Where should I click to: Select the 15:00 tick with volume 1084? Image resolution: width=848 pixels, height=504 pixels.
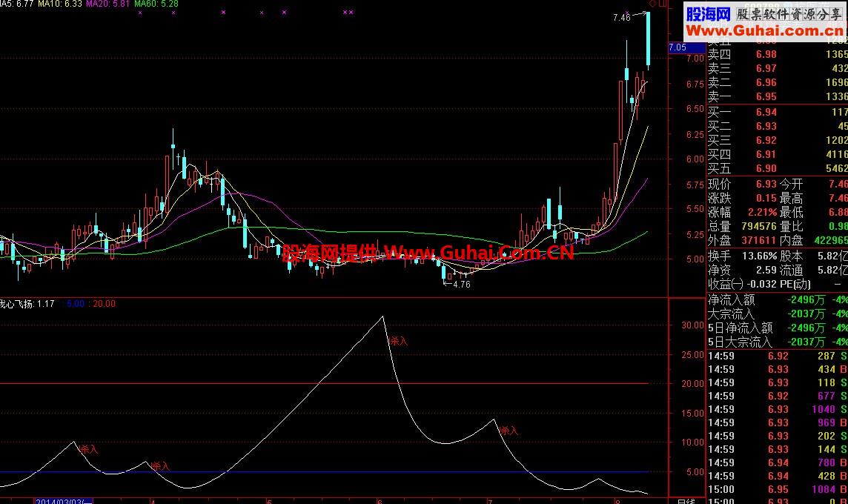click(x=778, y=489)
